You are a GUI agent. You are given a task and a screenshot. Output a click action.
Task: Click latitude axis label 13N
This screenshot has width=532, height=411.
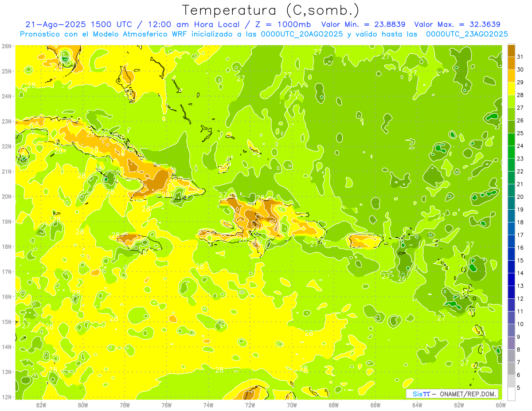(6, 372)
